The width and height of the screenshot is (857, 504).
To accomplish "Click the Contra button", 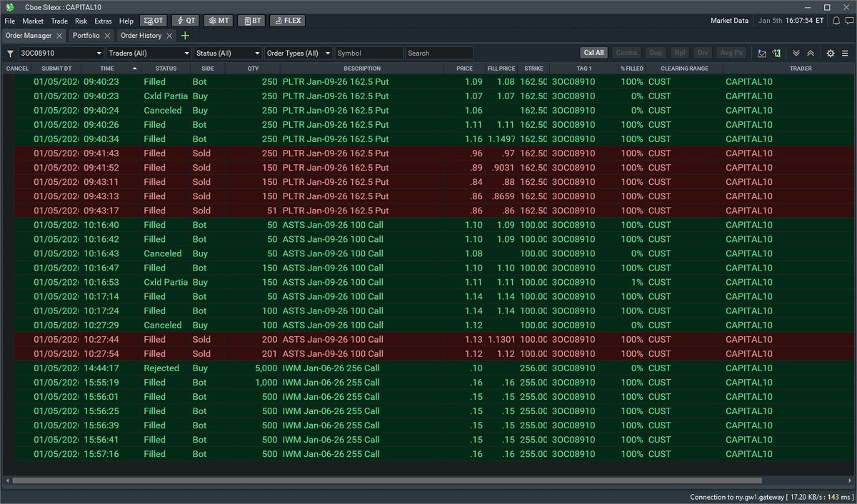I will [626, 53].
